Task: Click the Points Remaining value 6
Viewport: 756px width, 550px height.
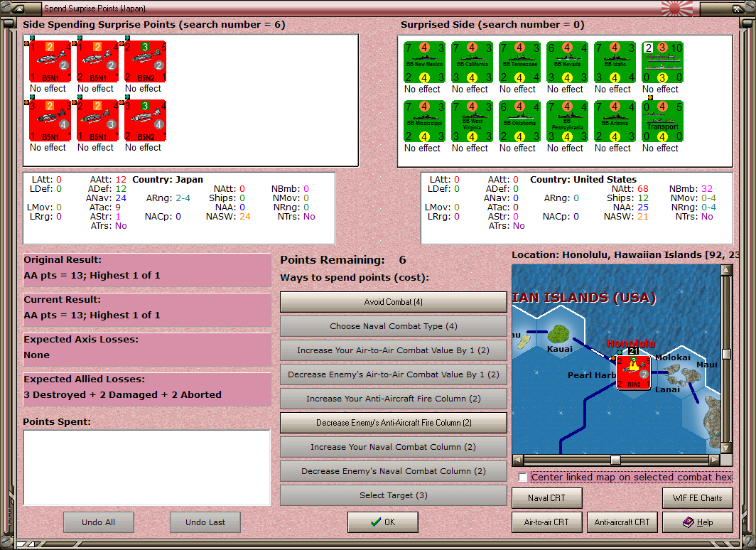Action: (x=403, y=260)
